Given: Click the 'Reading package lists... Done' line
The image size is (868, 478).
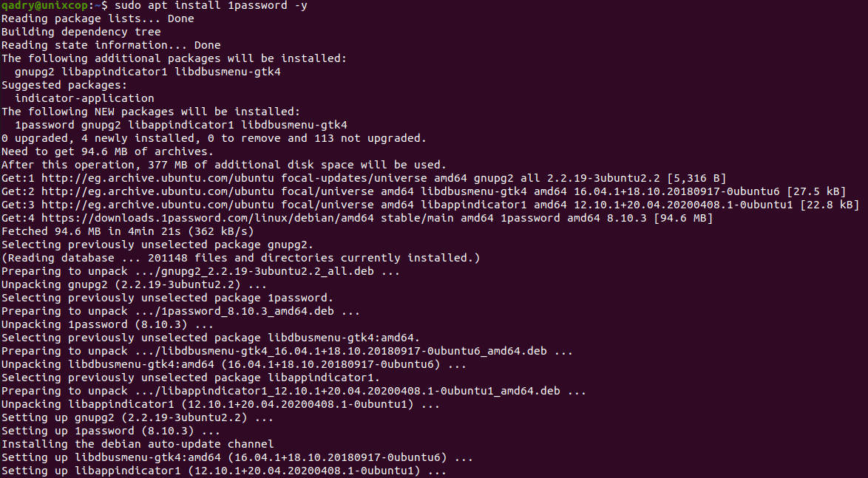Looking at the screenshot, I should pyautogui.click(x=98, y=18).
